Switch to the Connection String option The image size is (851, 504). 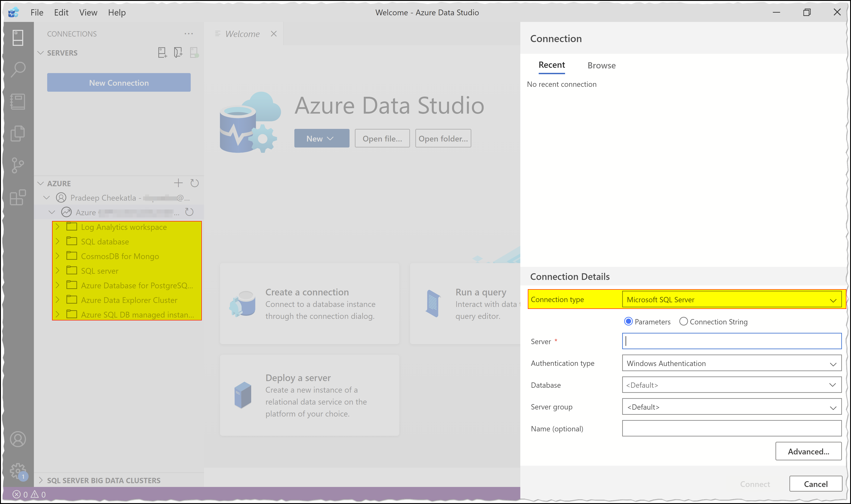click(684, 322)
